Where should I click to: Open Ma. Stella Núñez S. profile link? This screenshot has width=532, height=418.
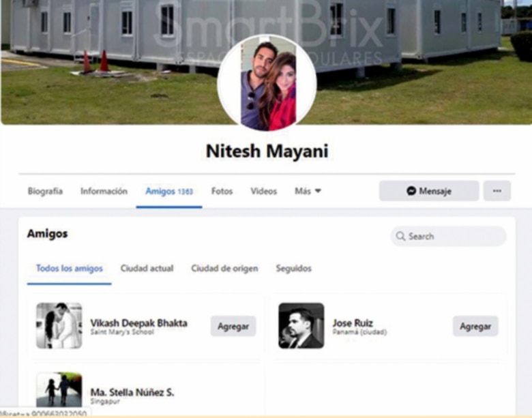132,392
